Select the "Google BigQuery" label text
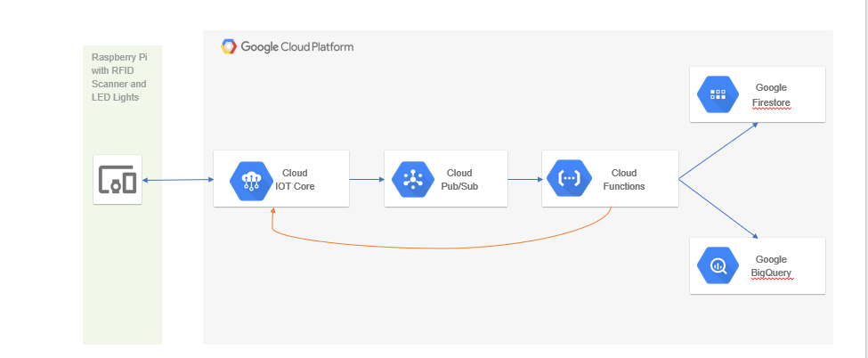The image size is (868, 358). (x=771, y=266)
